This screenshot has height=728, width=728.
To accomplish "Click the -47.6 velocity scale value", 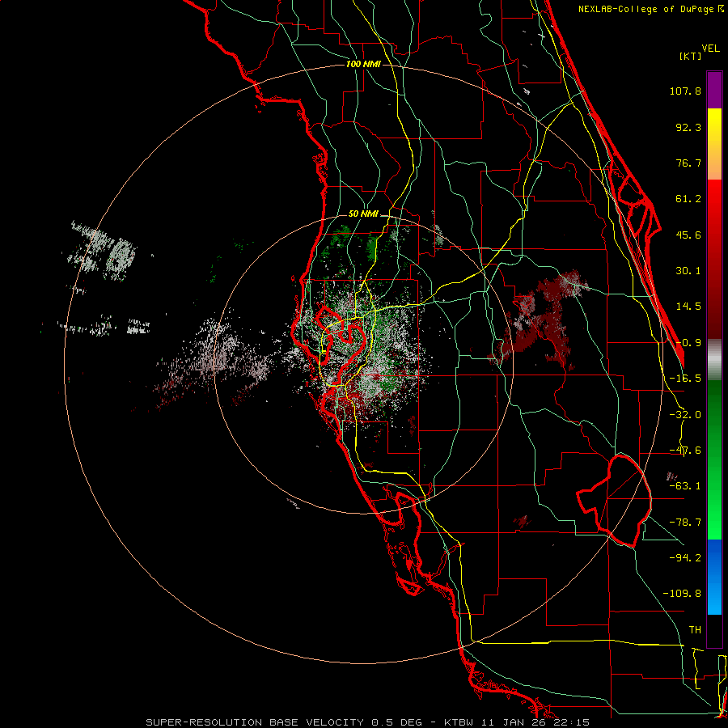I will [685, 451].
